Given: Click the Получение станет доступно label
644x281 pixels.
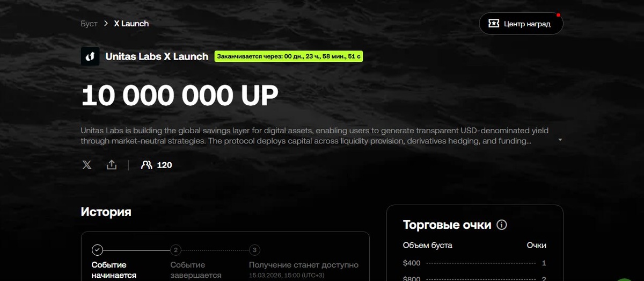Looking at the screenshot, I should (x=304, y=265).
